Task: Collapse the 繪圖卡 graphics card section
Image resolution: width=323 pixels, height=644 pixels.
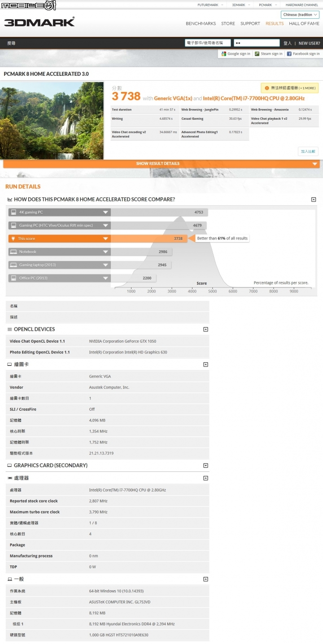Action: pyautogui.click(x=205, y=365)
